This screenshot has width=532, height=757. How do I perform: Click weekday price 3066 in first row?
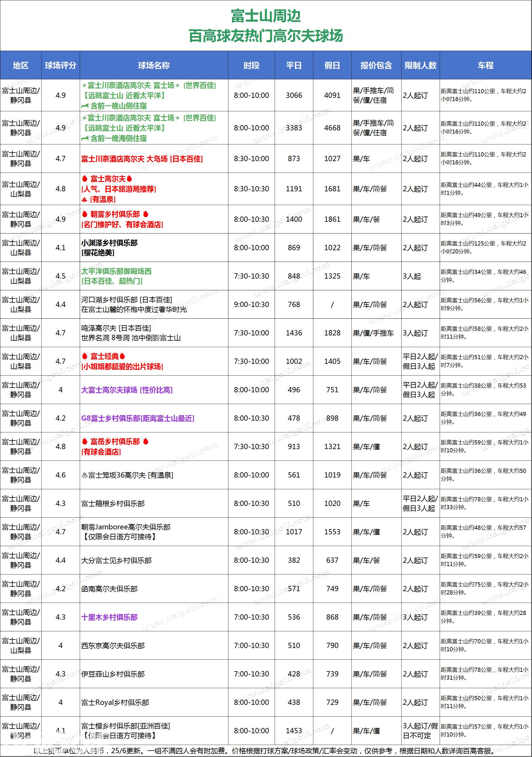[293, 95]
